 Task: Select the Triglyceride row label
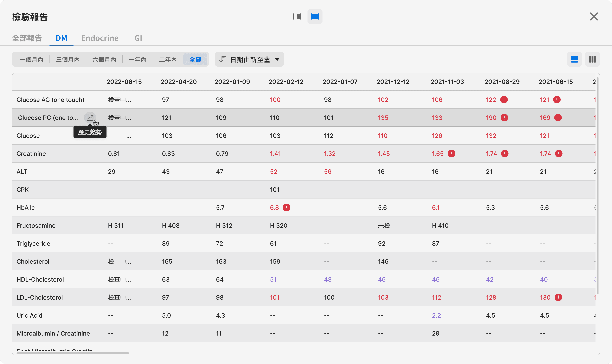click(33, 244)
